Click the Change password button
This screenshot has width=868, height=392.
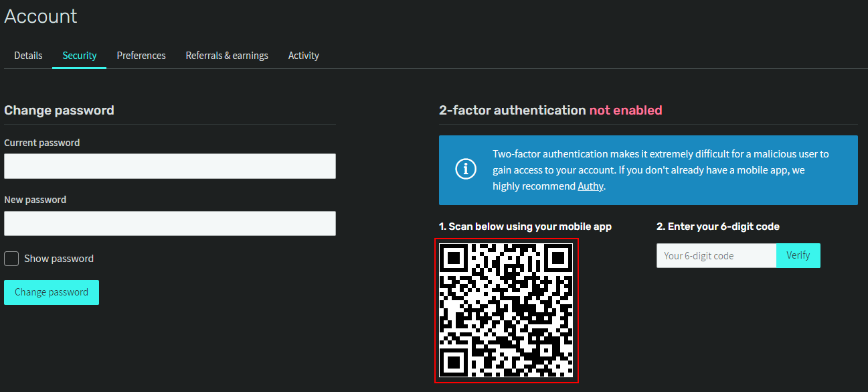point(52,292)
